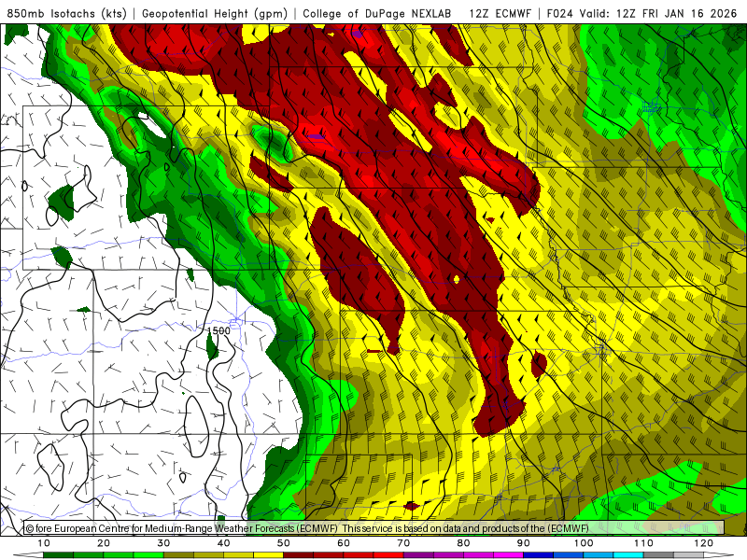Click the 'Geopotential Height (gpm)' header label
747x560 pixels.
coord(215,13)
